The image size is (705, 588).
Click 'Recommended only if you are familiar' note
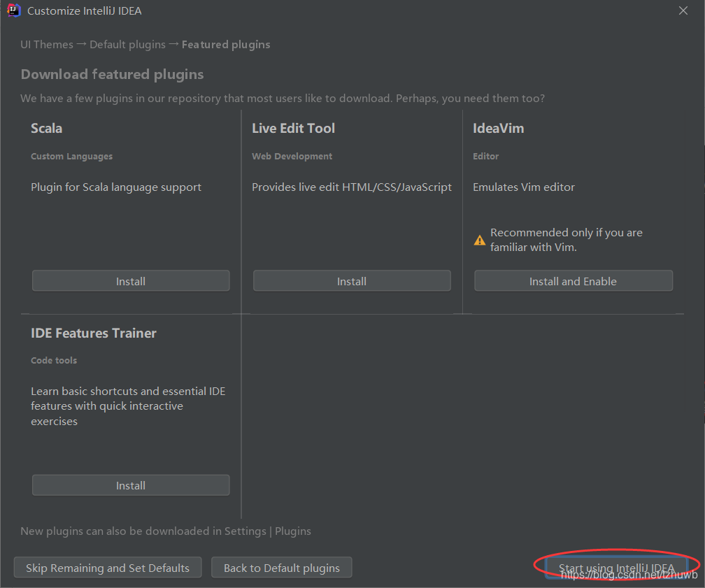tap(567, 240)
